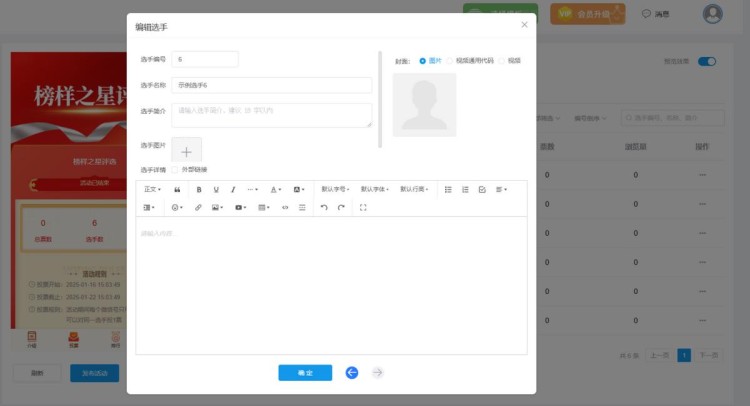Click the 确定 confirm button
This screenshot has height=406, width=750.
305,372
